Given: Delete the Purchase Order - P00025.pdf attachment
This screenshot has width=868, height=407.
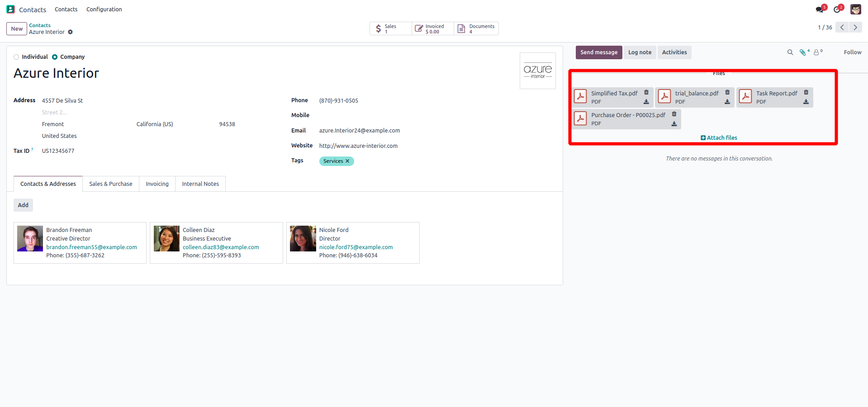Looking at the screenshot, I should click(x=674, y=114).
